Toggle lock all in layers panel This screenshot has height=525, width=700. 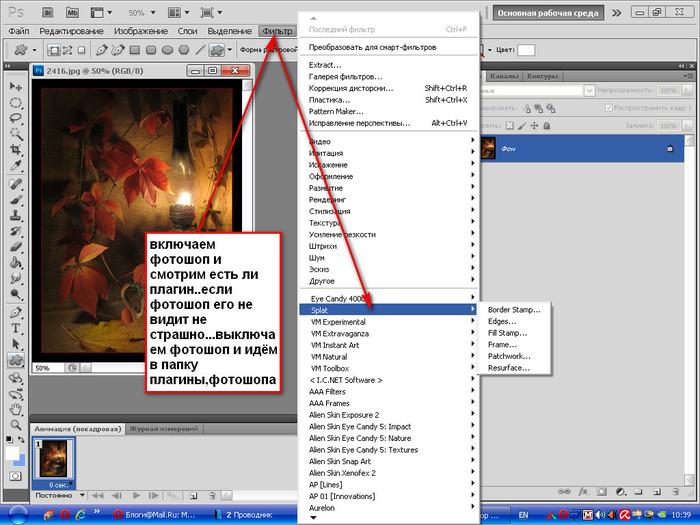point(546,126)
